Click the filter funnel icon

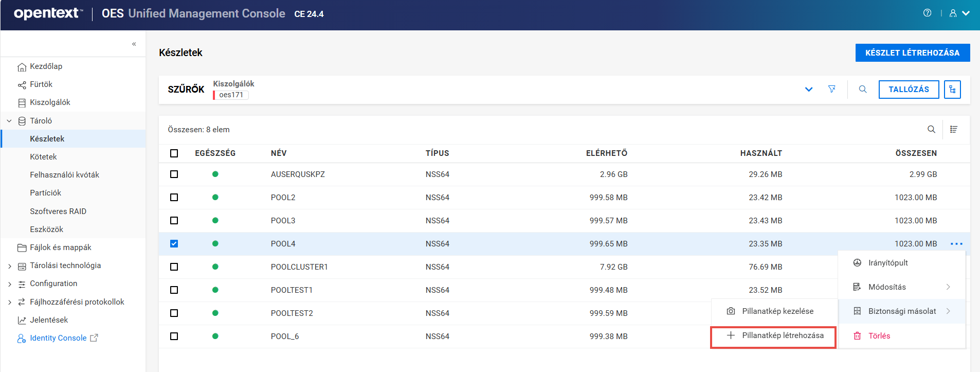pyautogui.click(x=831, y=90)
